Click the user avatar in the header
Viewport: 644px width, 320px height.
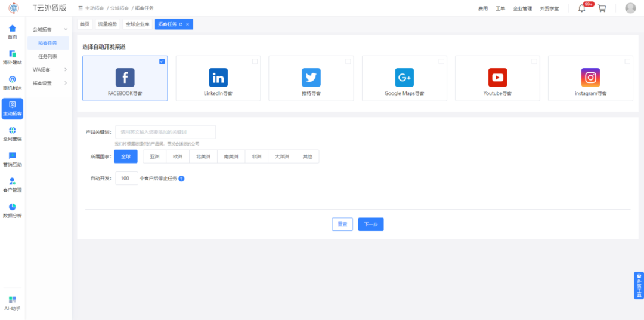click(630, 8)
